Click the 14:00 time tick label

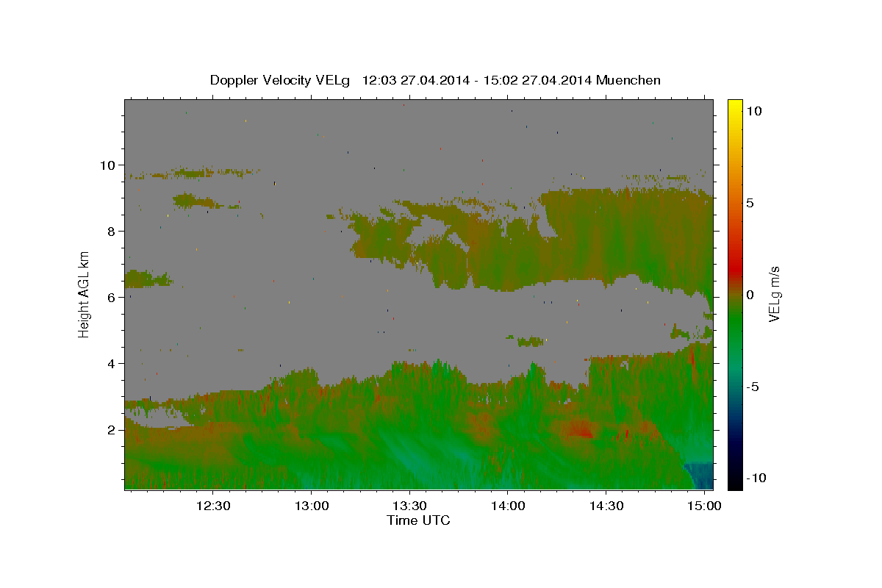tap(508, 506)
